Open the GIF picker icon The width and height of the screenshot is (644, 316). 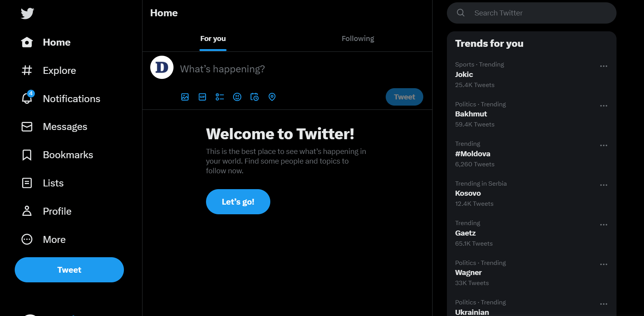[x=203, y=97]
